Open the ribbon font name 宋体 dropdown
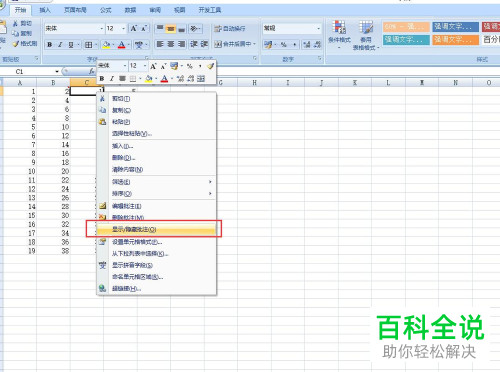 tap(102, 29)
